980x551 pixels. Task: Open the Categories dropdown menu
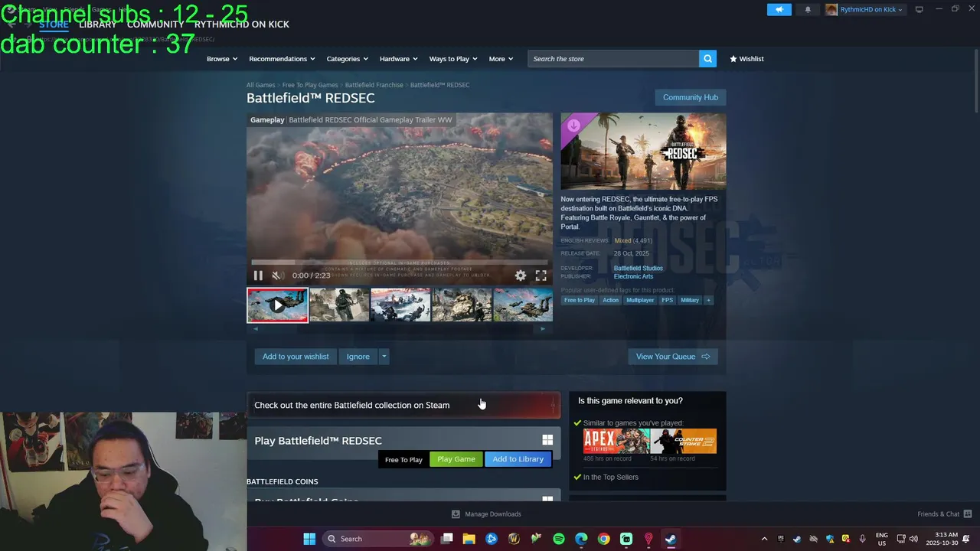point(348,58)
